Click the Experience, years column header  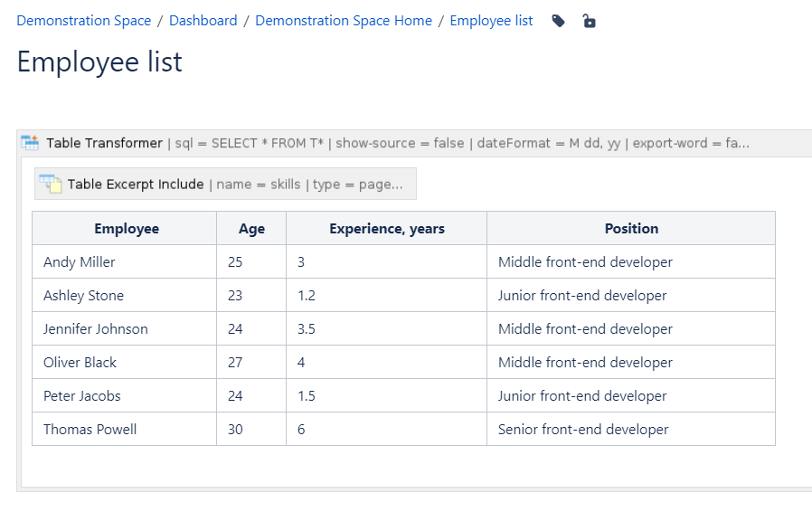tap(386, 229)
